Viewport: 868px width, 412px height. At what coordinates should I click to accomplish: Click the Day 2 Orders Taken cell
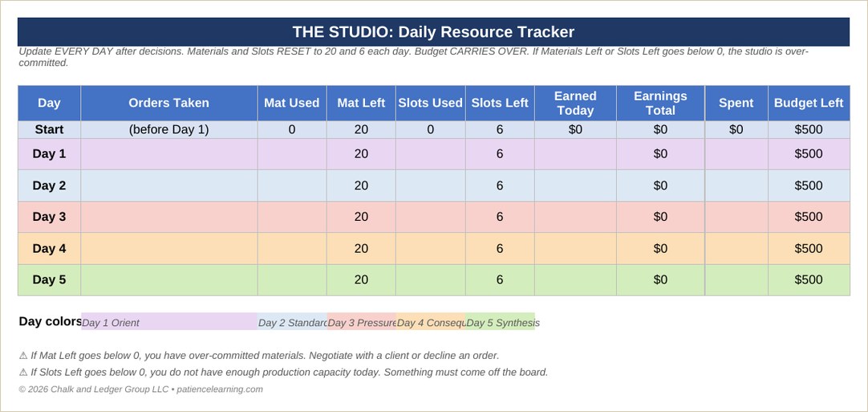(168, 186)
